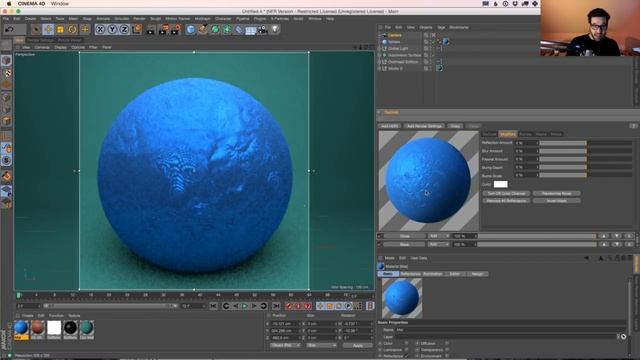Open the Floor environment icon
640x360 pixels.
(251, 29)
